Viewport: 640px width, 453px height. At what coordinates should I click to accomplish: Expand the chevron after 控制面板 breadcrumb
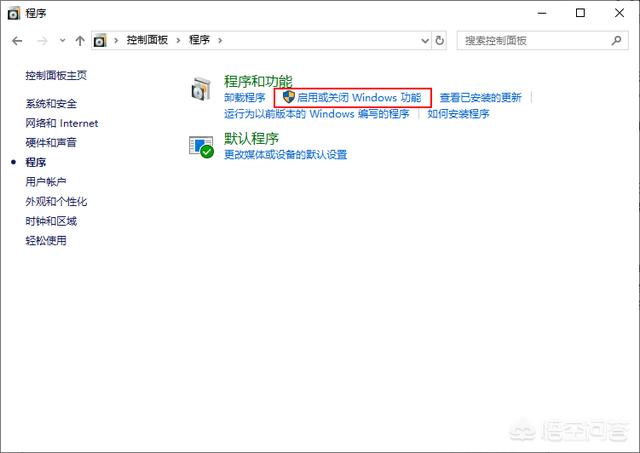pyautogui.click(x=178, y=40)
